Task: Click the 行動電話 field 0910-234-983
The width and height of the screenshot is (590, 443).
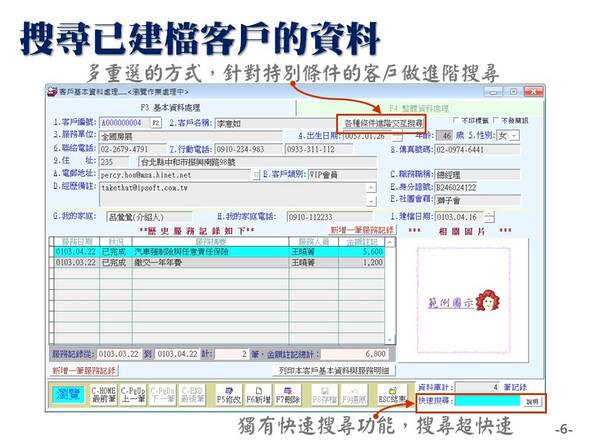Action: 248,149
